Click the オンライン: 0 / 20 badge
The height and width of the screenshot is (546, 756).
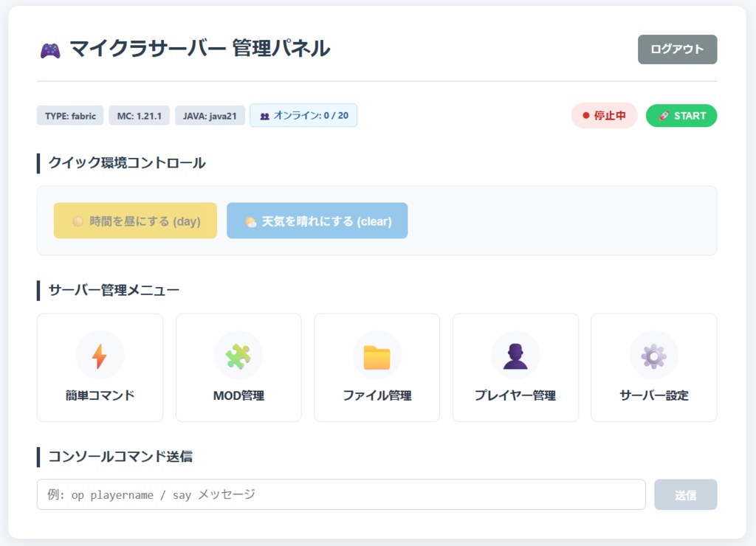303,116
